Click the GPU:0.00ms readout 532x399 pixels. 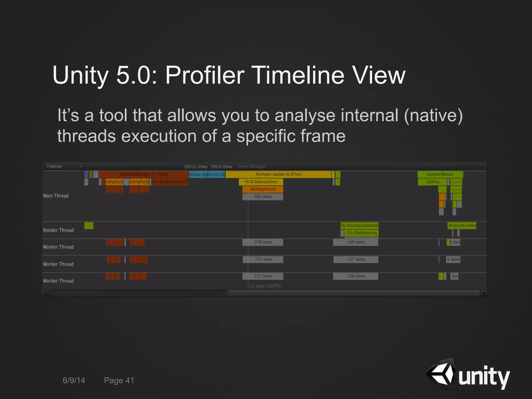(222, 167)
